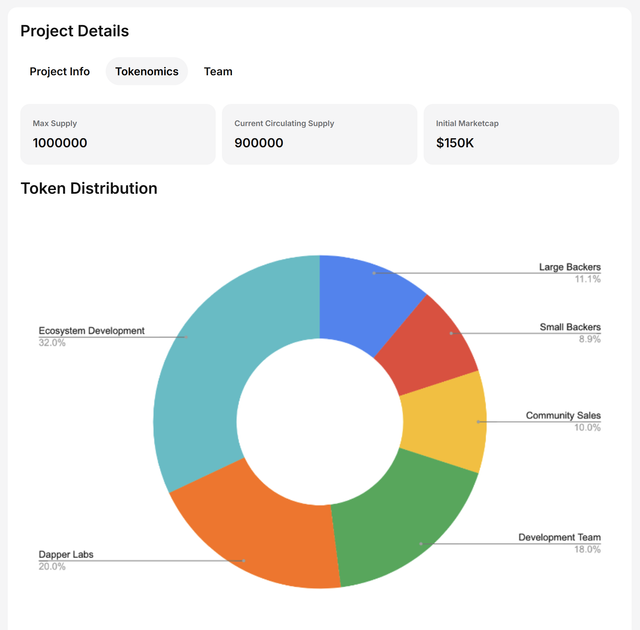Switch to the Project Info tab
The image size is (640, 630).
click(60, 72)
